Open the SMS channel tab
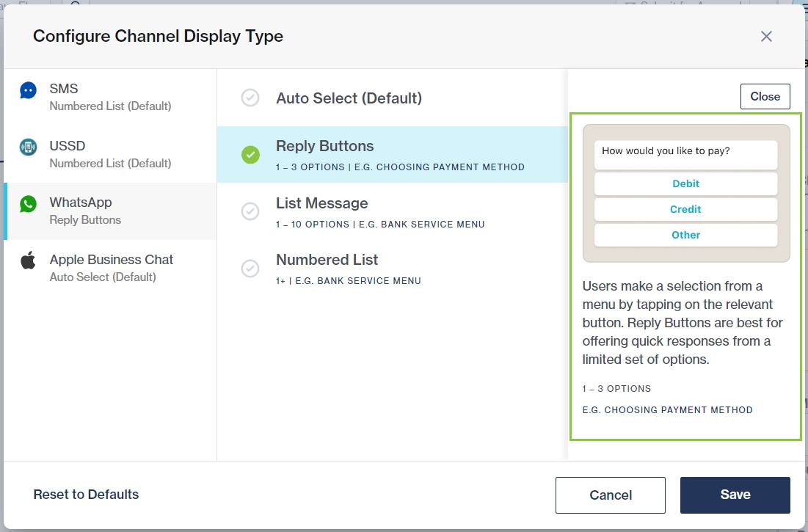The image size is (808, 532). 110,97
